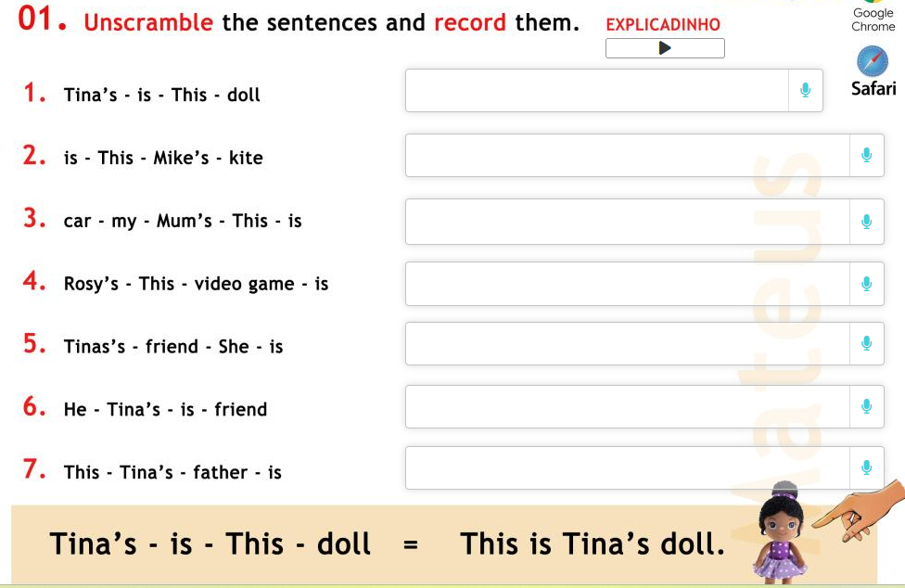Select the microphone icon beside sentence 2
Viewport: 905px width, 588px height.
(867, 155)
